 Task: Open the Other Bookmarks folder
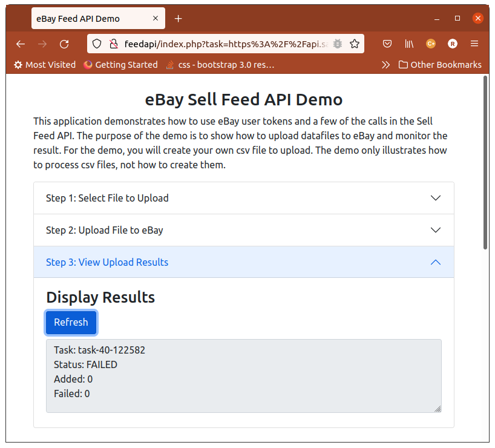[440, 65]
